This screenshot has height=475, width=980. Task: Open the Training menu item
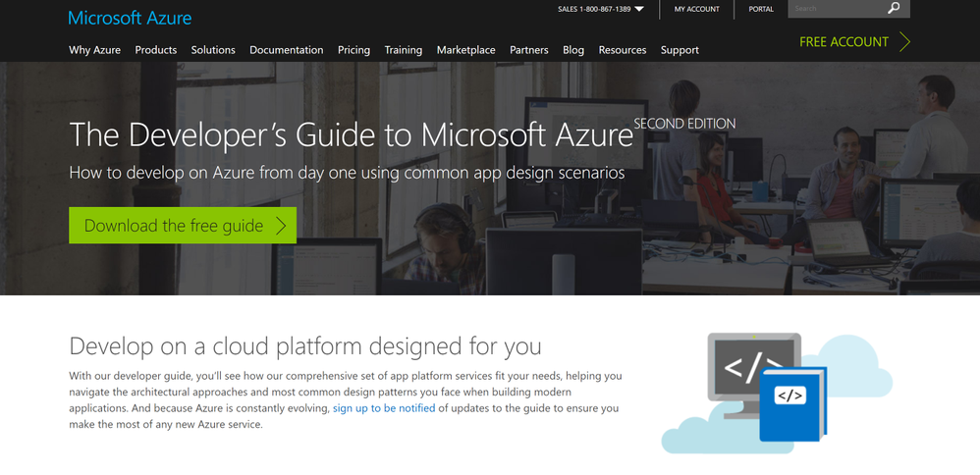click(404, 50)
